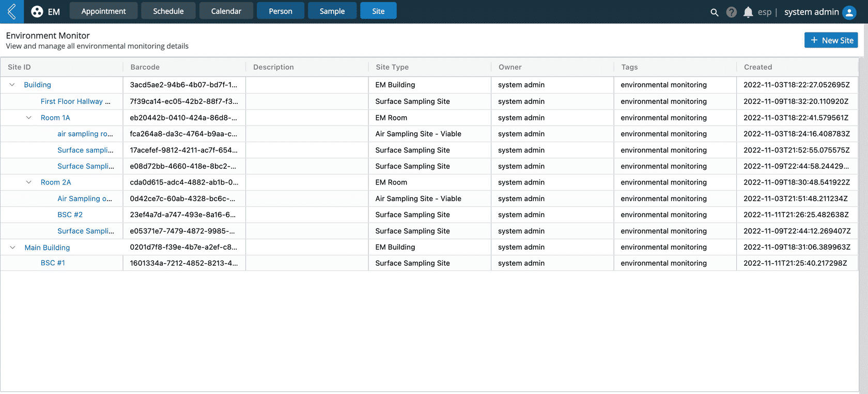868x394 pixels.
Task: Select the Site tab
Action: (x=378, y=11)
